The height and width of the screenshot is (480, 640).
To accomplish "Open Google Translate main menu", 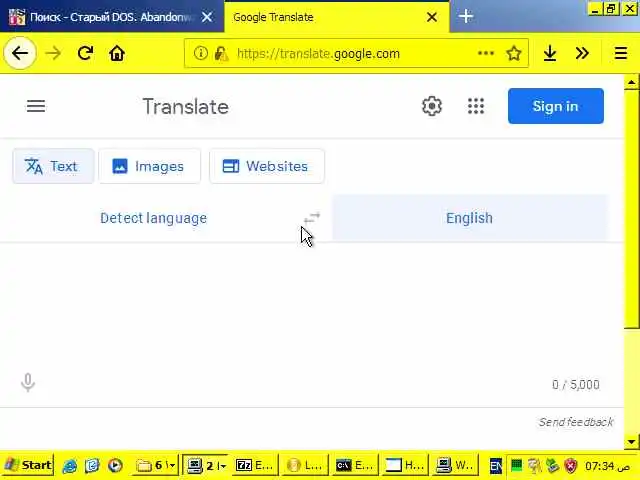I will tap(36, 106).
